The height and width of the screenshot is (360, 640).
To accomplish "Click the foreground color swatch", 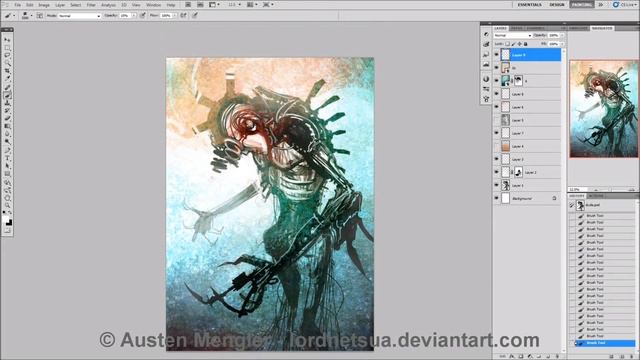I will point(6,220).
